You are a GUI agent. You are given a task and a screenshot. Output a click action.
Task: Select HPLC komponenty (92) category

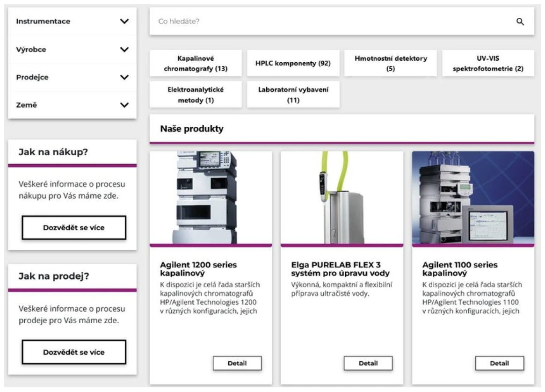293,63
